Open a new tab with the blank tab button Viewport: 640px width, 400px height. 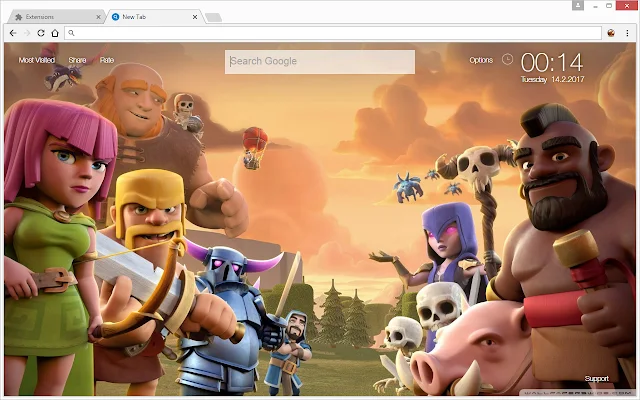tap(213, 17)
